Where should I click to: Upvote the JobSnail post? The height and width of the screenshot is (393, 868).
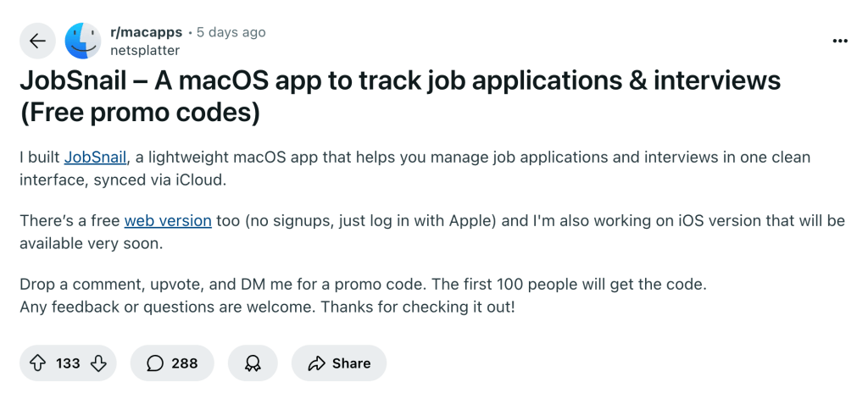click(37, 363)
